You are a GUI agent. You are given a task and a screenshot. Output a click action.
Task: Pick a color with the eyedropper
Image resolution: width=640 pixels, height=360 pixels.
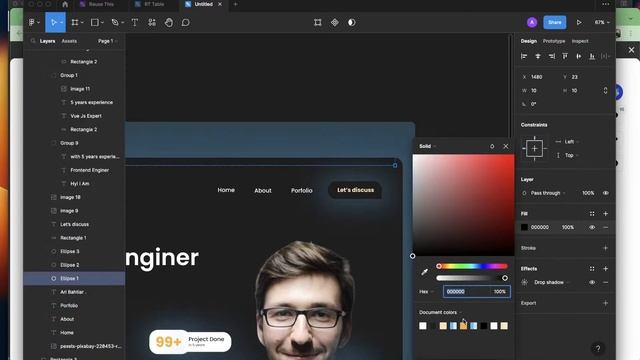(424, 272)
